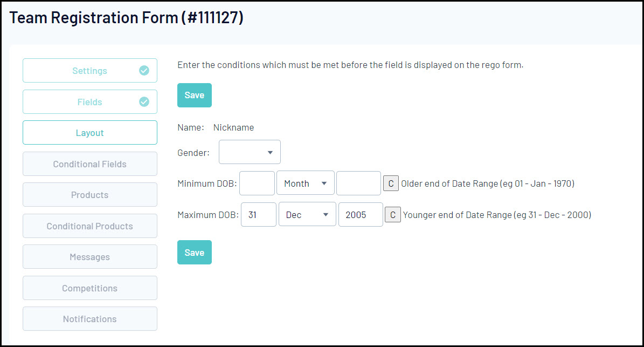Expand Minimum DOB Month dropdown

click(306, 183)
